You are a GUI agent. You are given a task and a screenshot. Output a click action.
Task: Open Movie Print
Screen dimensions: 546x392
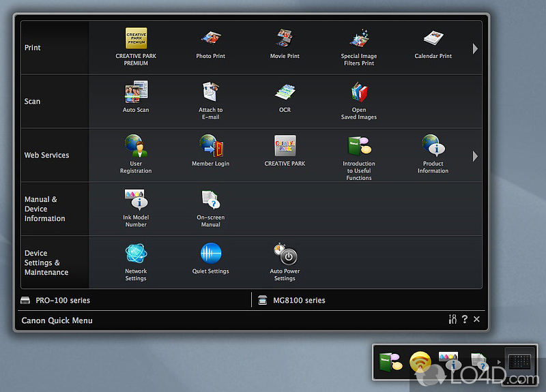(285, 39)
